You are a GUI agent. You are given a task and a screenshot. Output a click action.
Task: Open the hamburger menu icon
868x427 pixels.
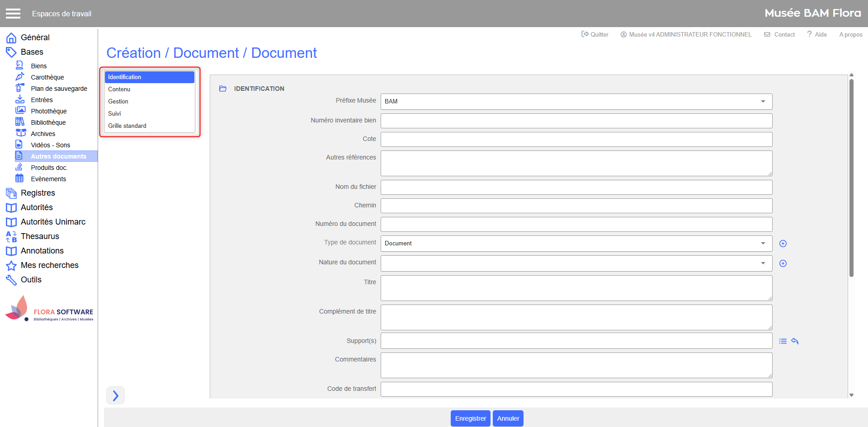point(13,14)
